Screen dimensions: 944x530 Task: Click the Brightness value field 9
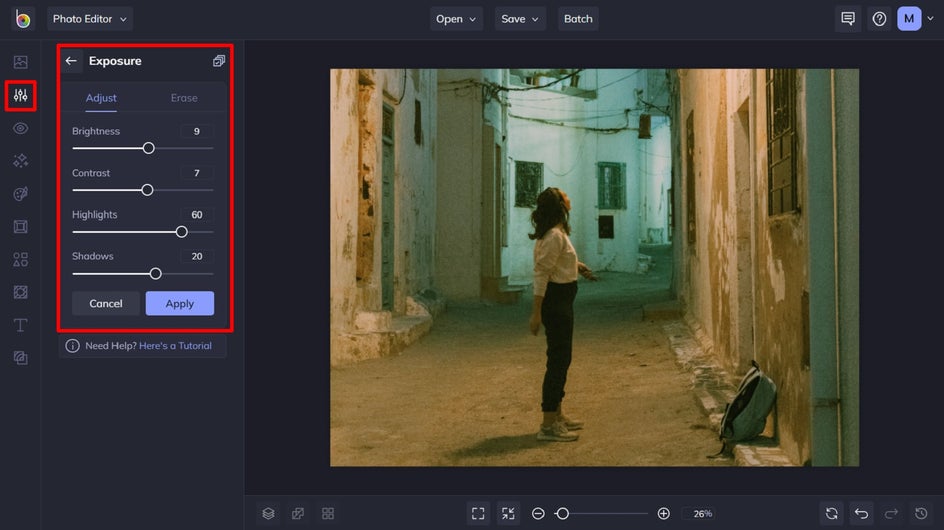(x=196, y=131)
